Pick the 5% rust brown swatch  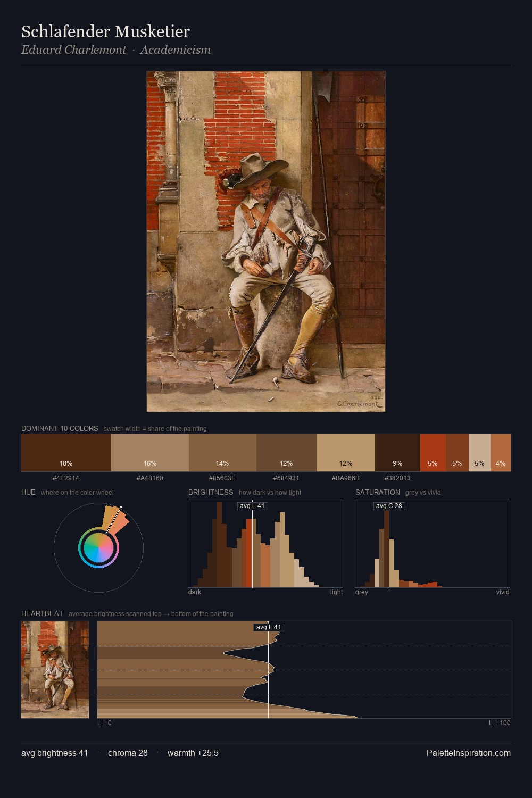(457, 453)
